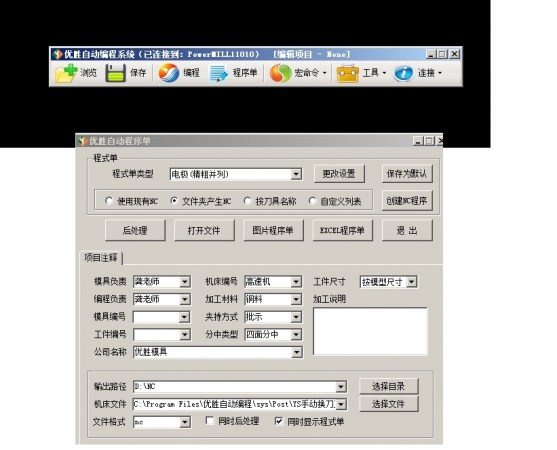Open 编程 via its swirl icon
557x450 pixels.
(168, 73)
